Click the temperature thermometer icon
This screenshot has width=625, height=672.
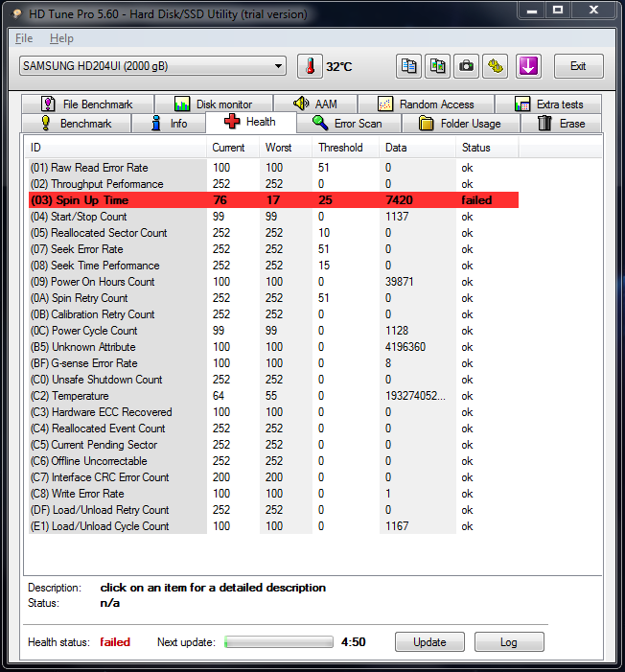(x=310, y=66)
